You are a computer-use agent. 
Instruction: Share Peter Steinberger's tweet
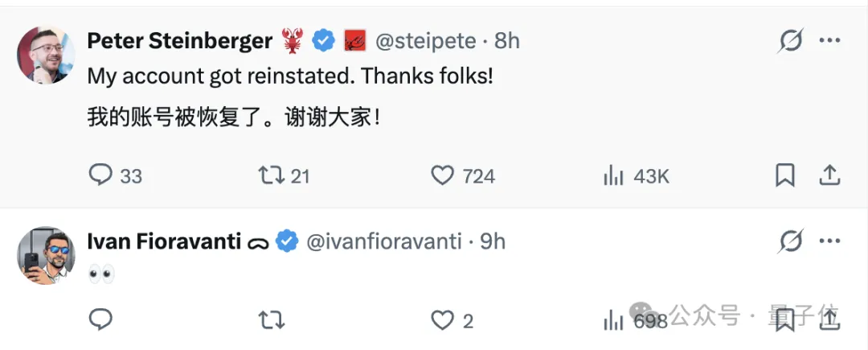point(829,175)
